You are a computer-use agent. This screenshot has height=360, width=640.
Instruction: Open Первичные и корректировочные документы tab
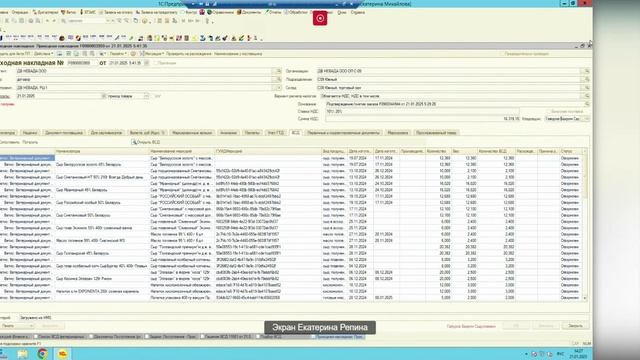343,133
